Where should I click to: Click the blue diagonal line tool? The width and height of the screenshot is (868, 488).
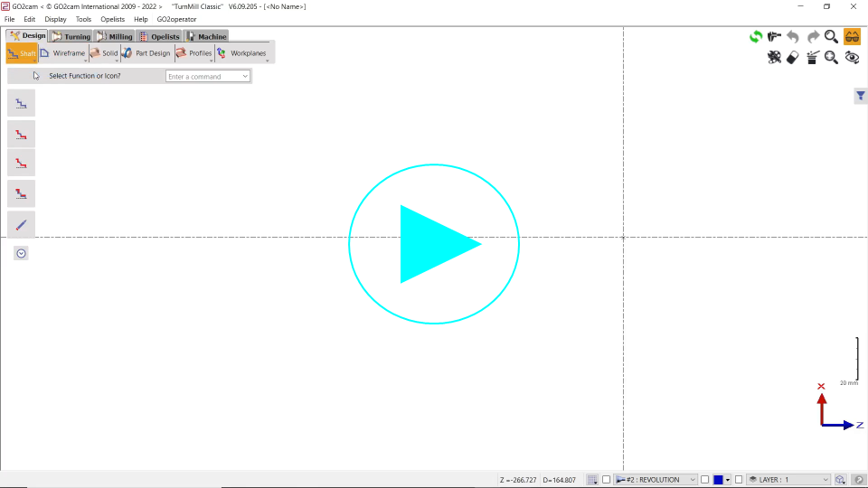pos(21,224)
